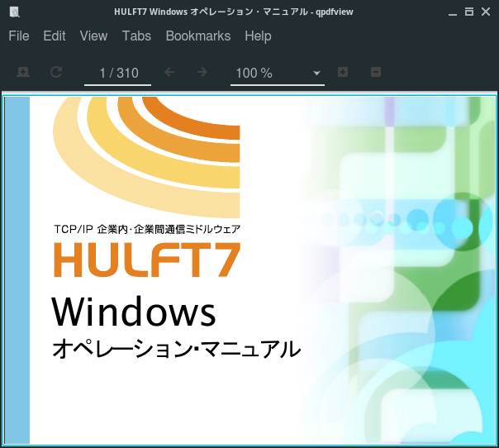Close the qpdfview window
The image size is (499, 448).
[486, 12]
